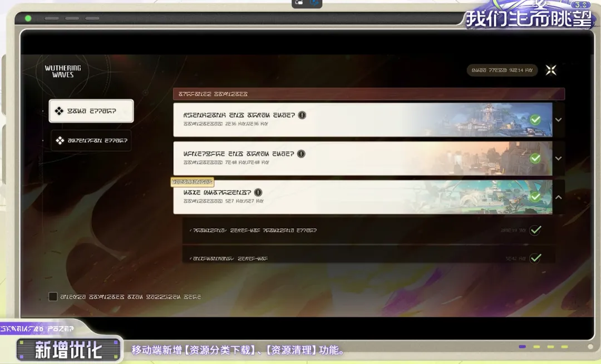Image resolution: width=601 pixels, height=364 pixels.
Task: Tick the square checkbox at panel bottom-left
Action: pyautogui.click(x=53, y=296)
